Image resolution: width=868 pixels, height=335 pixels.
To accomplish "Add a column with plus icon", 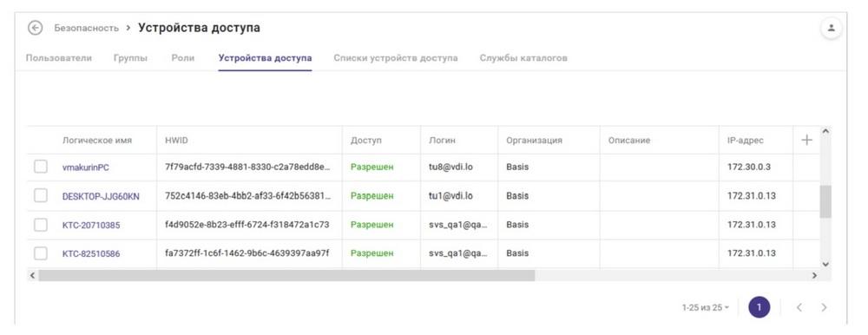I will [x=806, y=140].
